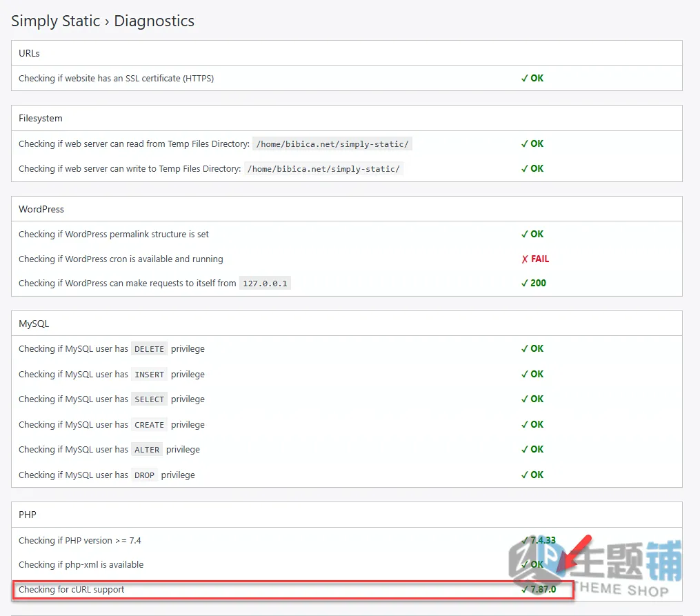Click the requests to itself check row
Viewport: 700px width, 616px height.
(347, 283)
